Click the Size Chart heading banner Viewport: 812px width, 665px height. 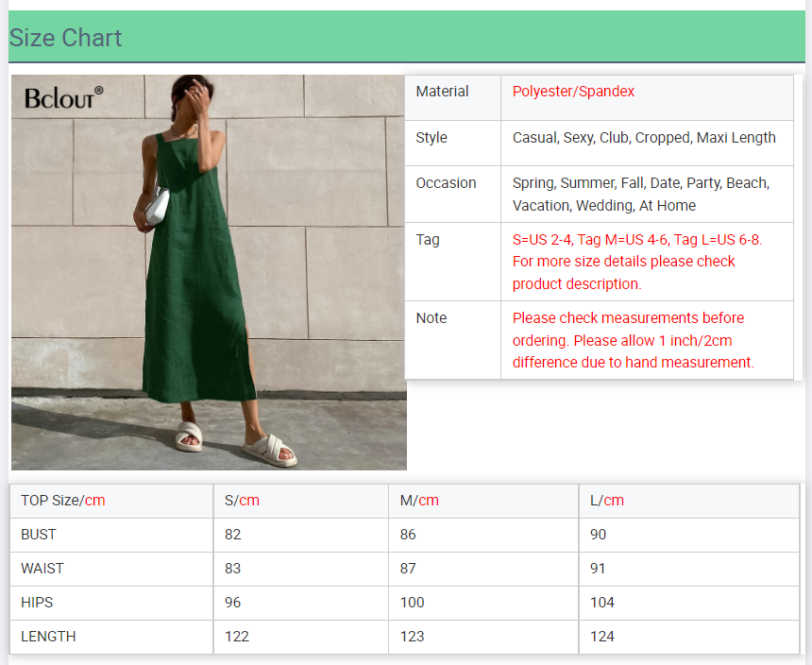(65, 38)
